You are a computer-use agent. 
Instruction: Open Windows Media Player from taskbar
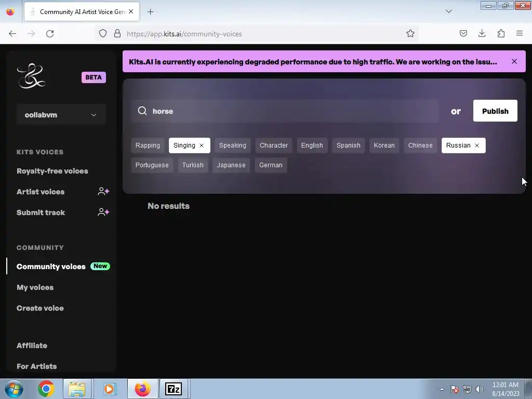click(109, 389)
